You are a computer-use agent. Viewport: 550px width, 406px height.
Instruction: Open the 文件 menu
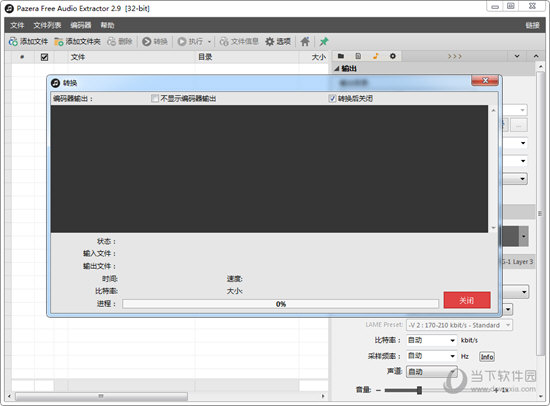[17, 25]
